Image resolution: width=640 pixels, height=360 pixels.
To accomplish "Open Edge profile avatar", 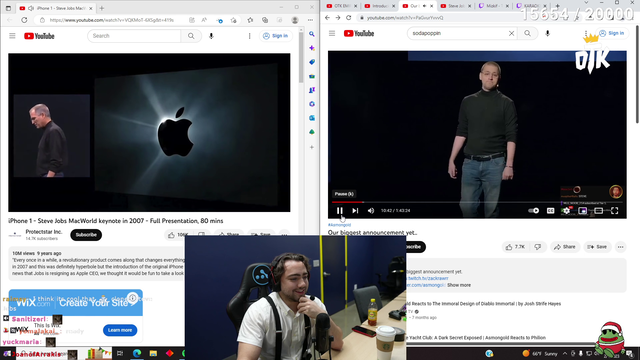I will pyautogui.click(x=295, y=20).
